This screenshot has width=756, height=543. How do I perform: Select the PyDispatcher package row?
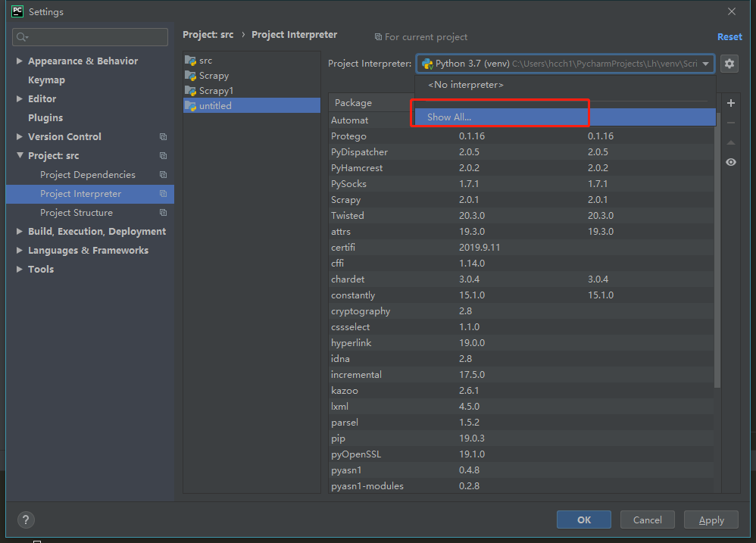click(522, 152)
